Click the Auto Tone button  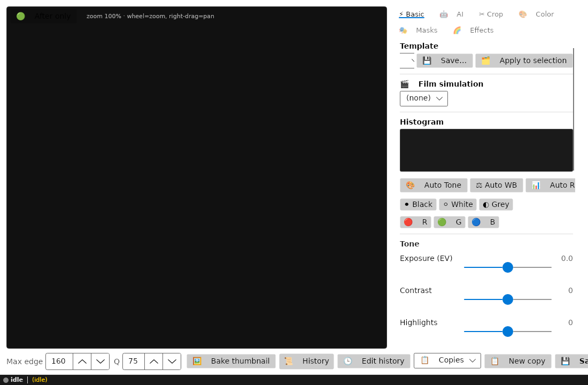(434, 185)
